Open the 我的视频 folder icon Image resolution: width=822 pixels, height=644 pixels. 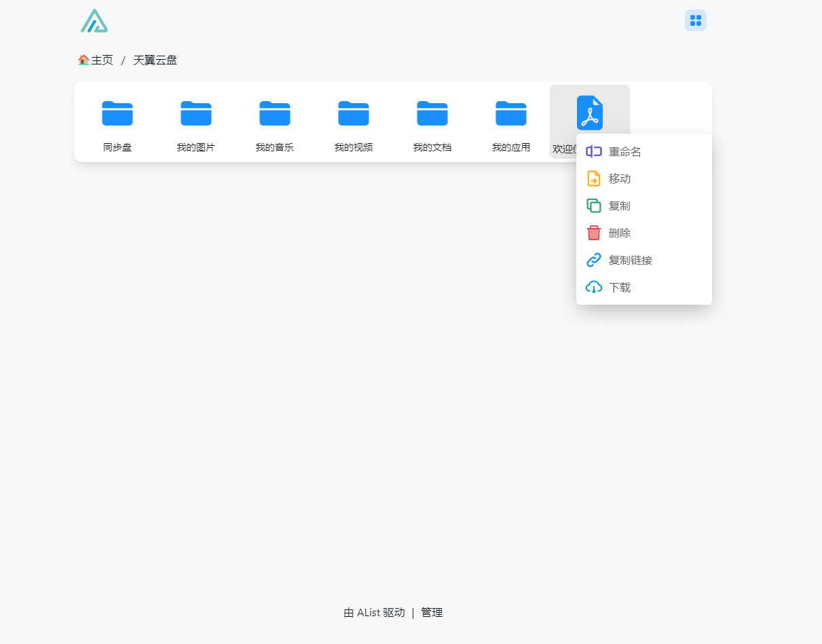(354, 113)
